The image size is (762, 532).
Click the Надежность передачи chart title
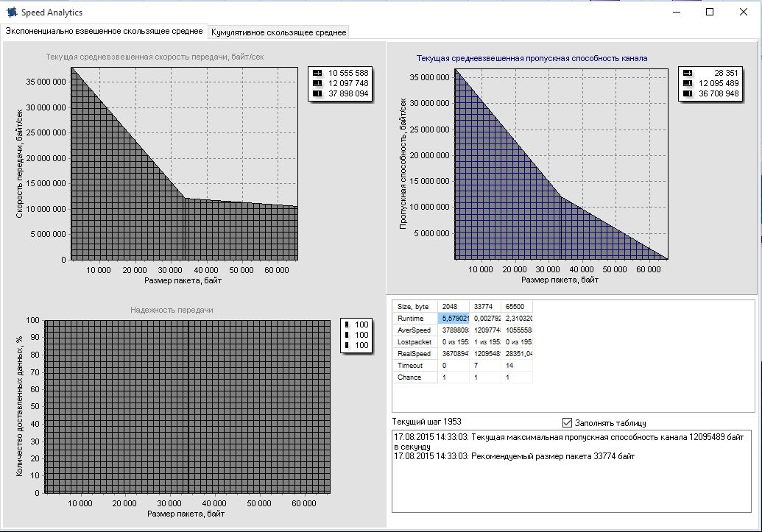pyautogui.click(x=172, y=310)
